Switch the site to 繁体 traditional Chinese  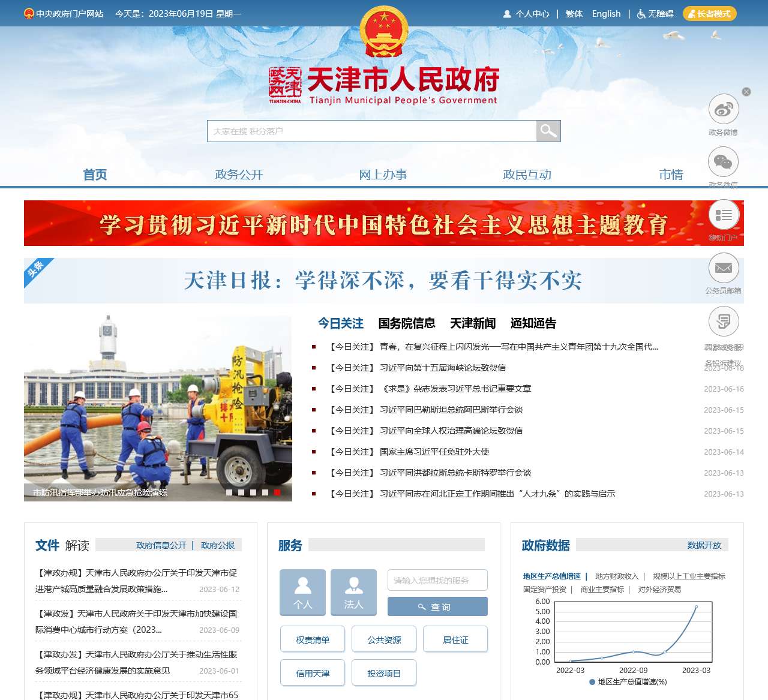point(573,13)
